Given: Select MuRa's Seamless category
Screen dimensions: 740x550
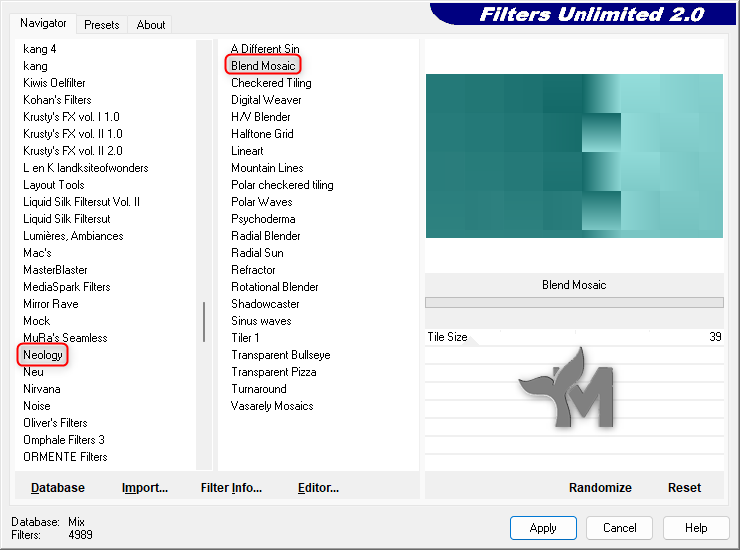Looking at the screenshot, I should pos(65,338).
